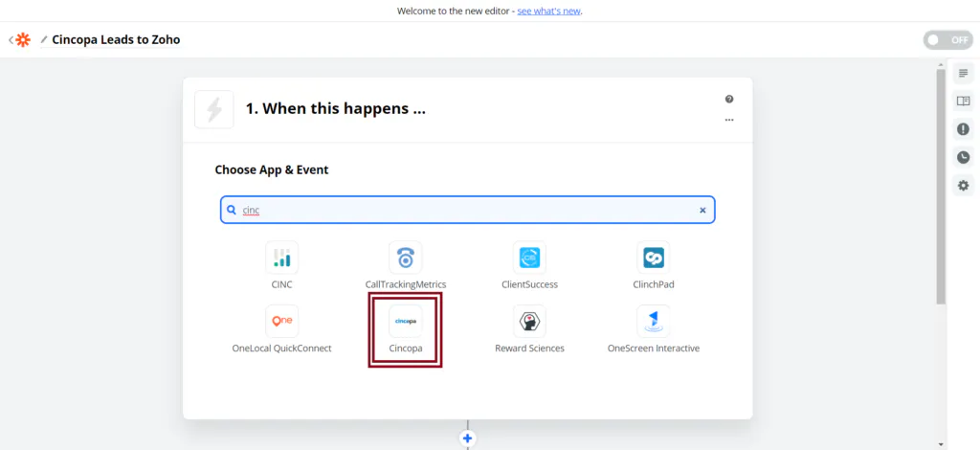Select the OneScreen Interactive app icon
The image size is (980, 450).
click(653, 322)
